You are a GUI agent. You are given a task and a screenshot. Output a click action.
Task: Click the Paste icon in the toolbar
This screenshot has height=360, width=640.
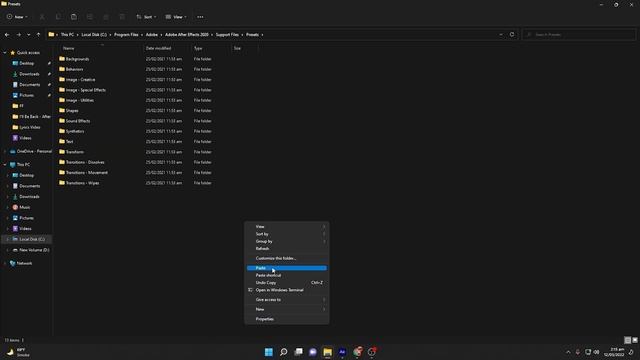74,17
